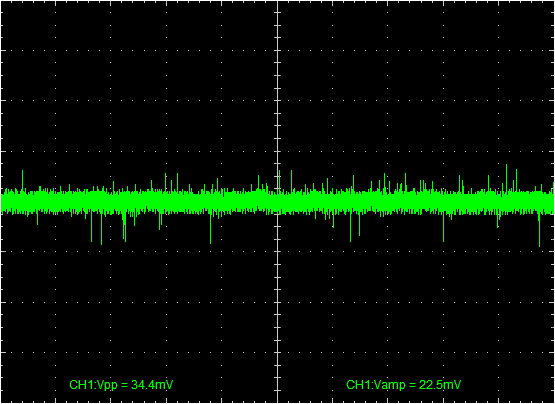Click the dotted gridline directly above the Vpp readout
This screenshot has height=404, width=555.
pos(121,352)
